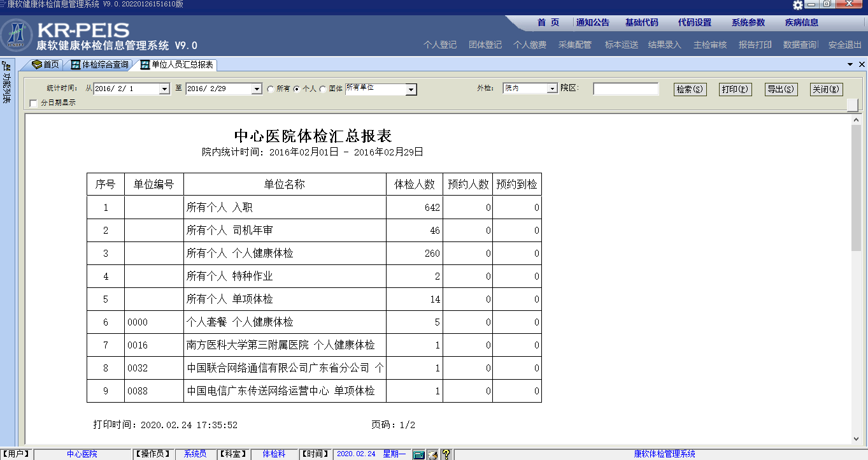Open the calculator icon in status bar
The image size is (868, 460).
coord(418,454)
